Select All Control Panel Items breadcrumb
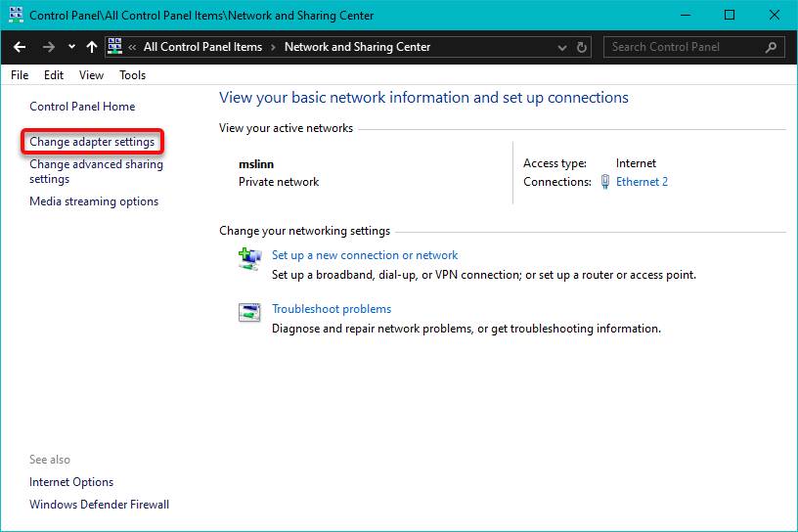Screen dimensions: 798x532 202,47
